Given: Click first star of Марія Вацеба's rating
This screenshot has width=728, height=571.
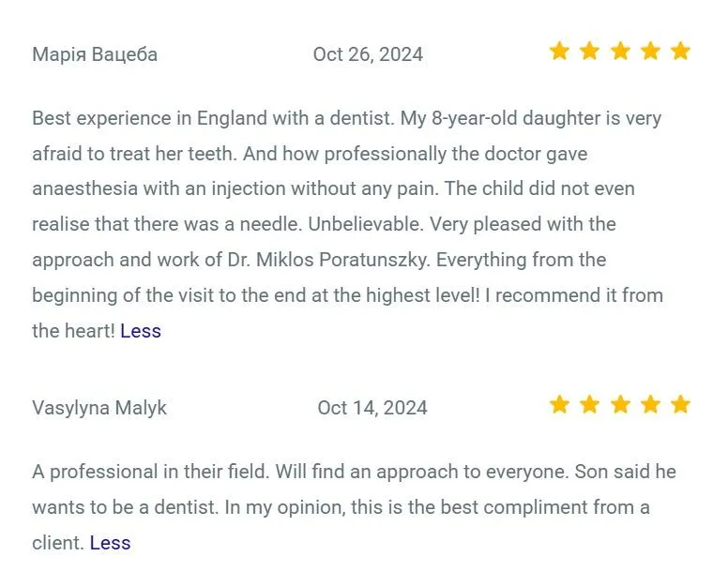Looking at the screenshot, I should [x=559, y=51].
